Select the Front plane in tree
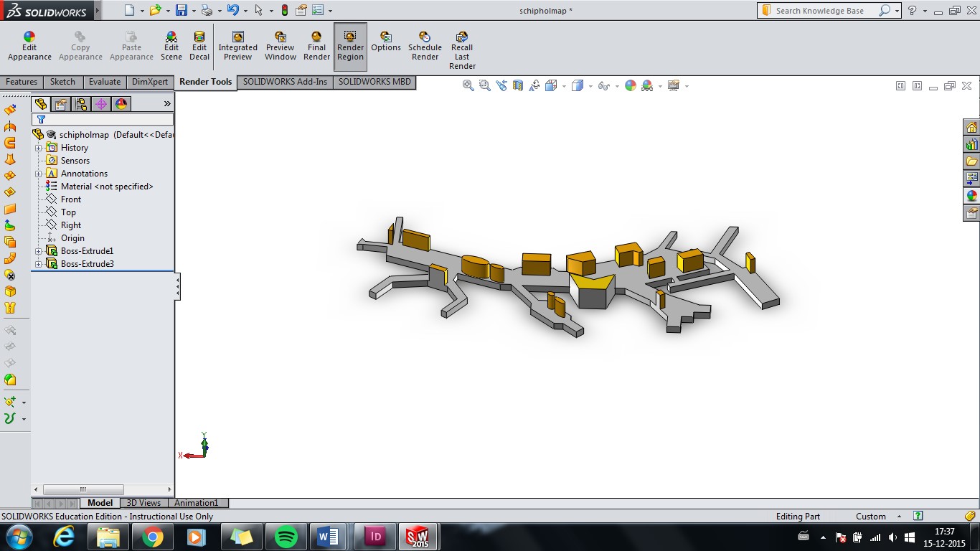This screenshot has width=980, height=551. click(x=71, y=199)
